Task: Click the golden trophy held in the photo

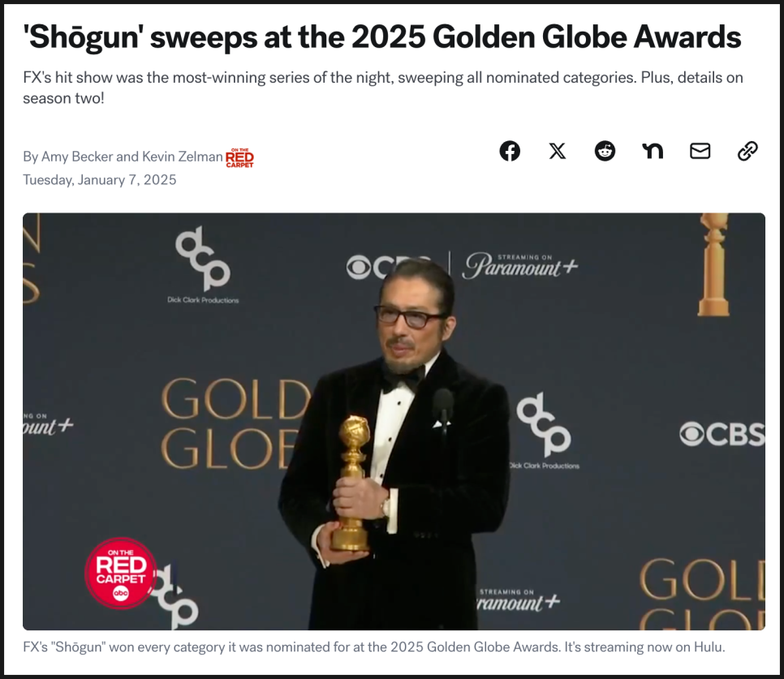Action: pos(353,483)
